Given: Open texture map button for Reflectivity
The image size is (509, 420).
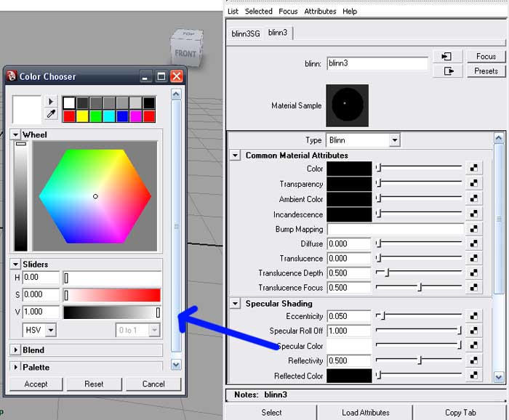Looking at the screenshot, I should tap(473, 360).
